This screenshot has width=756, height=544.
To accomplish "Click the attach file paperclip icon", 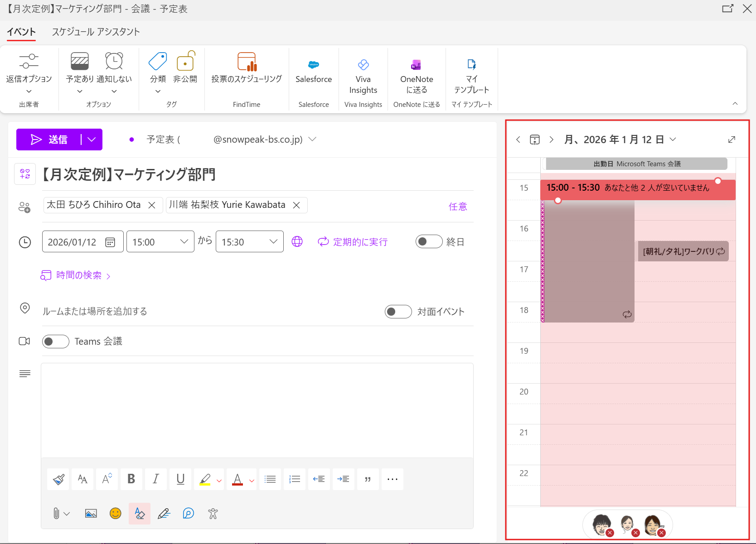I will pos(56,513).
